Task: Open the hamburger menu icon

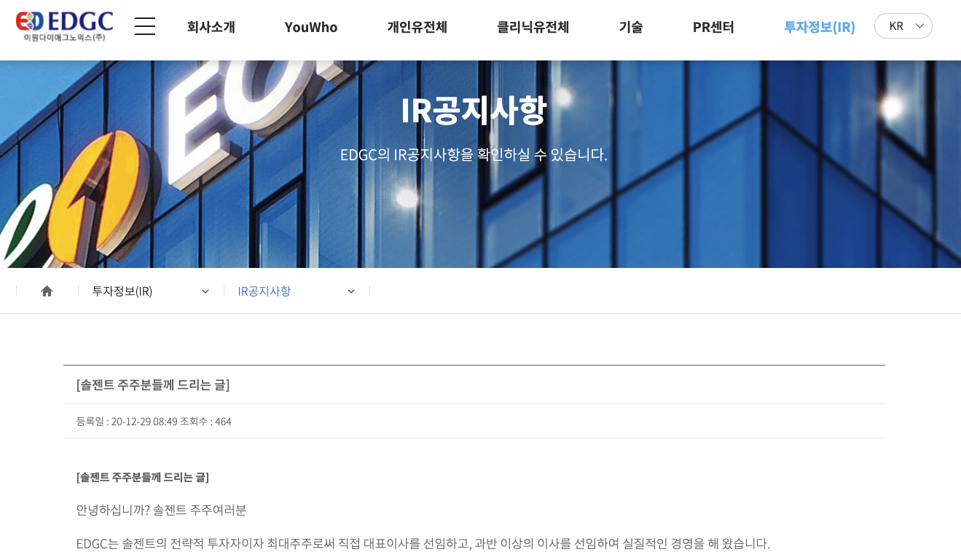Action: click(x=145, y=26)
